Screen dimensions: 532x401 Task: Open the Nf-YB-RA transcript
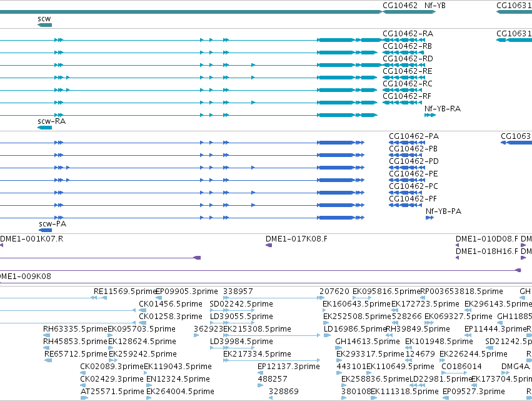click(443, 109)
